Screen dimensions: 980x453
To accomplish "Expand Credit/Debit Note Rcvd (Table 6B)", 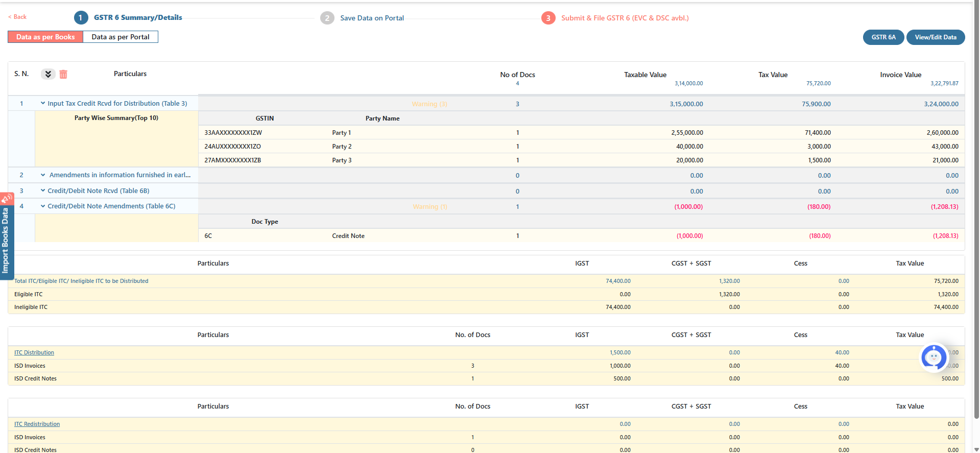I will pos(43,190).
